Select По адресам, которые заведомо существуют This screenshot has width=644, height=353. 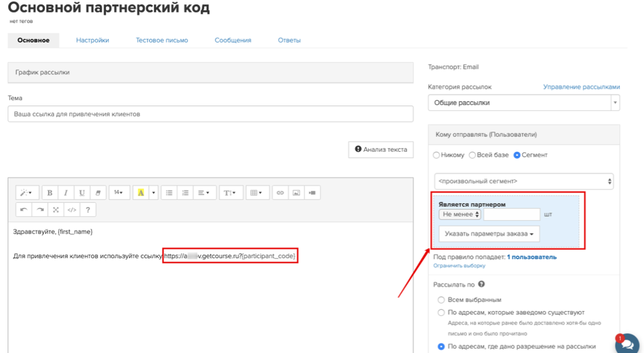441,313
